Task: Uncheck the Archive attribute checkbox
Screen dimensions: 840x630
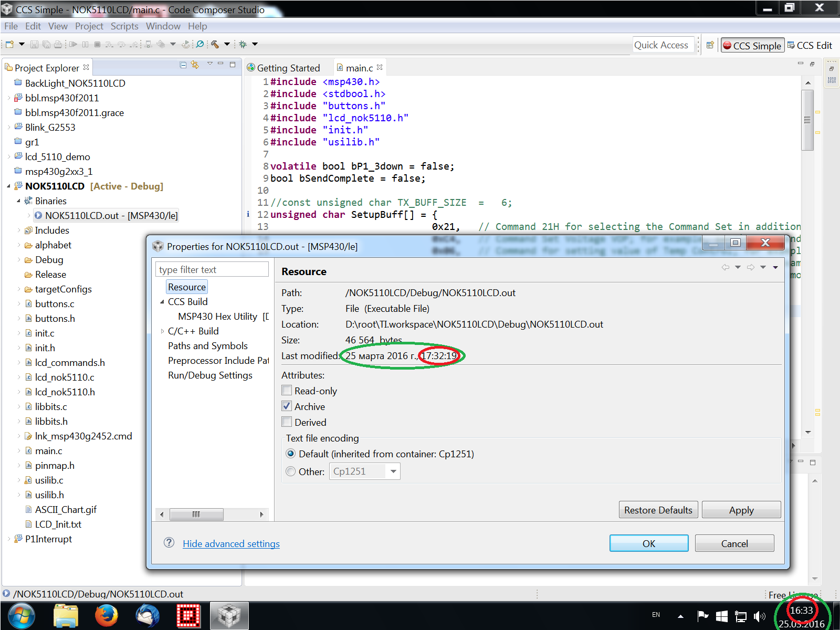Action: point(287,406)
